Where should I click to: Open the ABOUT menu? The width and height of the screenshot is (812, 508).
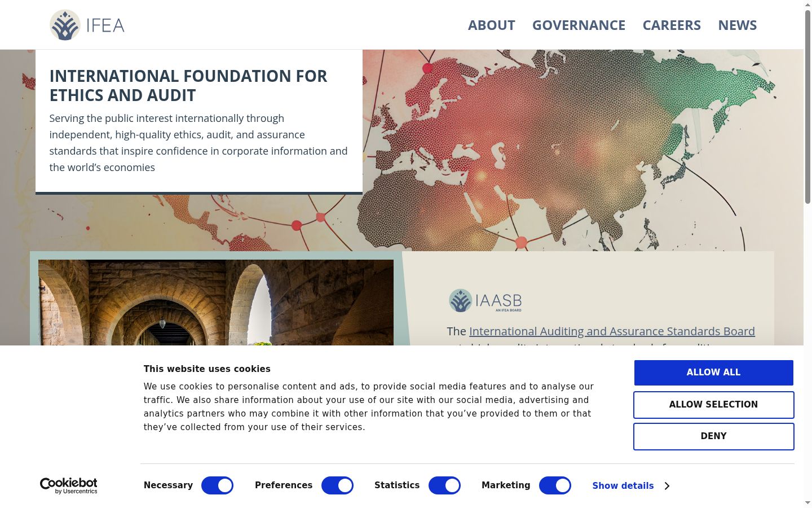491,25
